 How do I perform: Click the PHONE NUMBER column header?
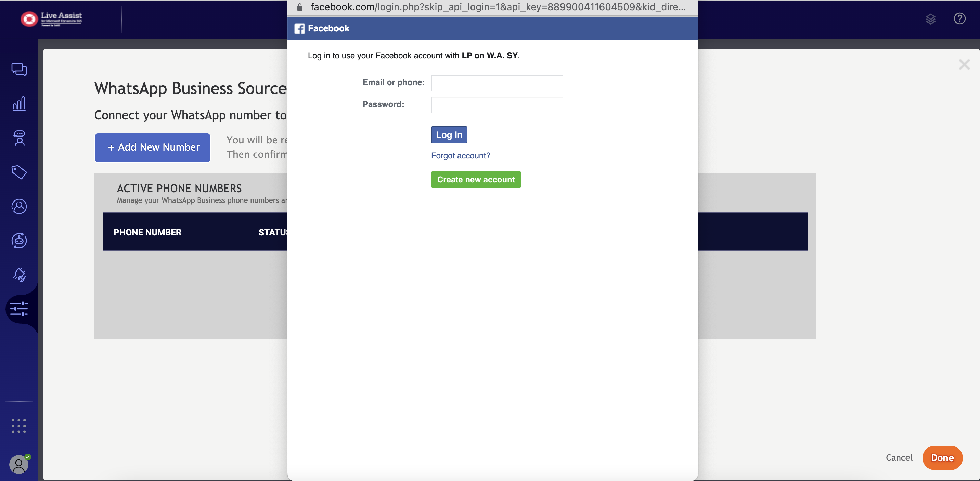[147, 232]
